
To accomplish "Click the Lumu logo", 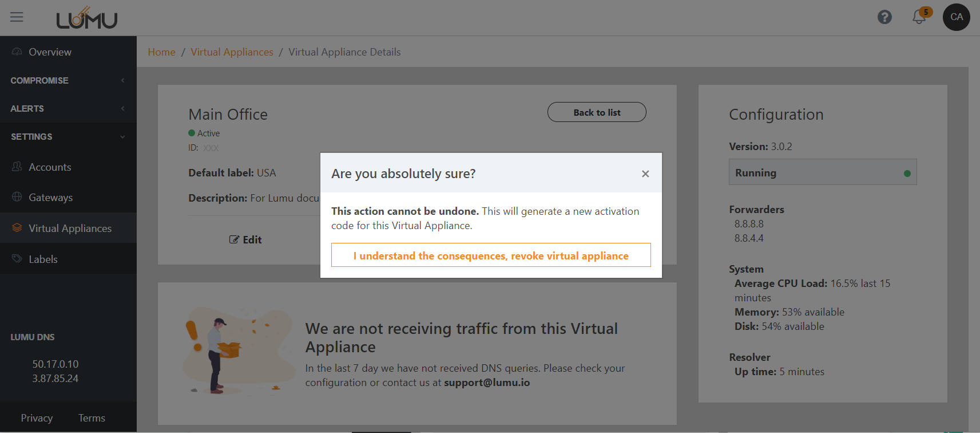I will tap(87, 18).
